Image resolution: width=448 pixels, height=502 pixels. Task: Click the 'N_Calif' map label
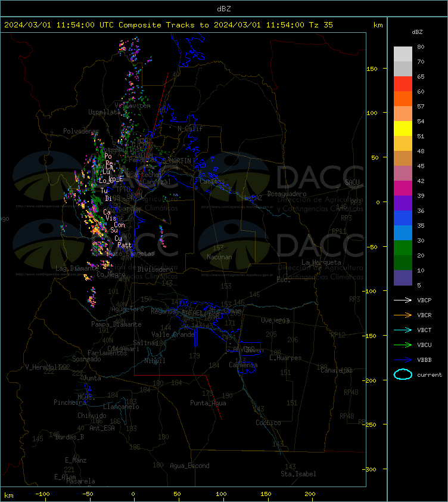click(190, 129)
